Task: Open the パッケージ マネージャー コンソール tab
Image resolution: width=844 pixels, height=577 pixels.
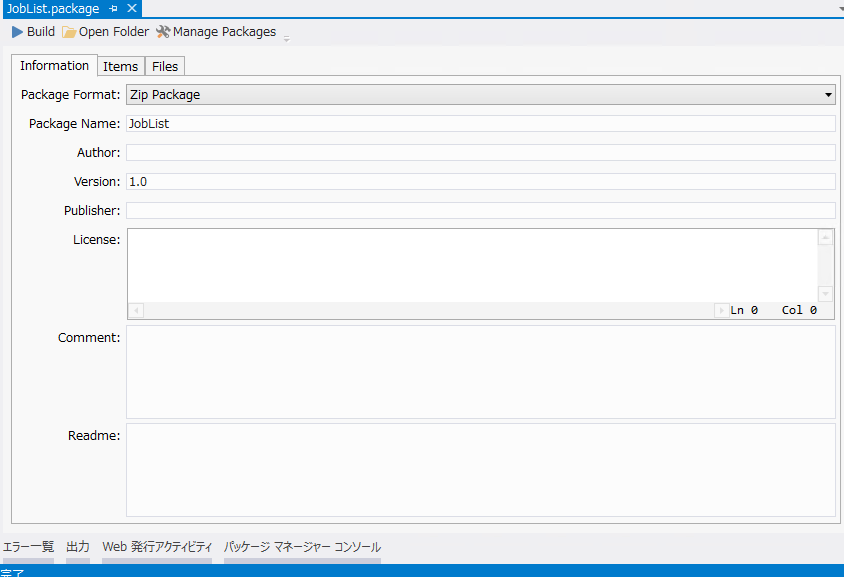Action: pyautogui.click(x=303, y=547)
